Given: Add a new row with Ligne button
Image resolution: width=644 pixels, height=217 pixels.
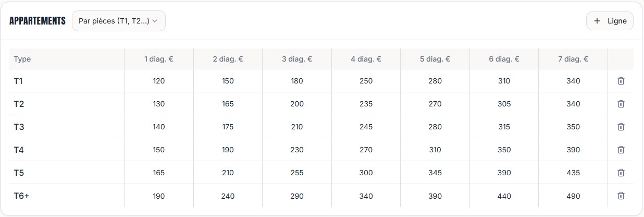Looking at the screenshot, I should (x=610, y=21).
